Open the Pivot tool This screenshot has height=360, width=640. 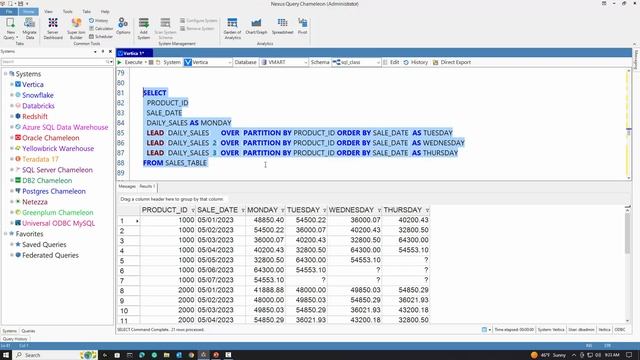click(302, 26)
